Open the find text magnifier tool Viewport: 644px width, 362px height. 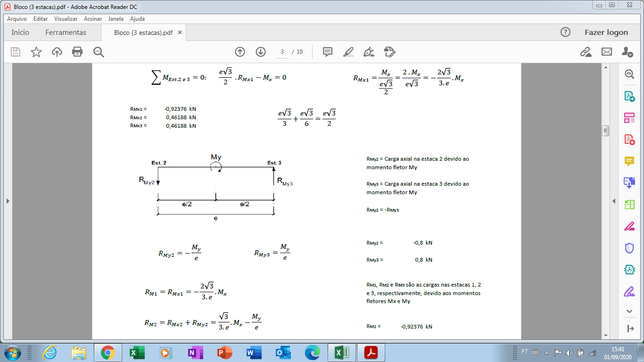(x=99, y=52)
